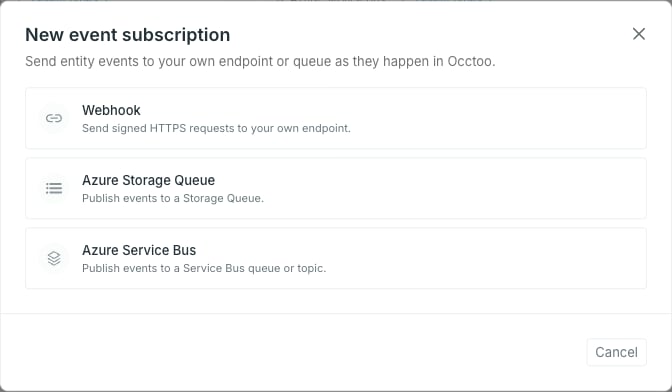Pick the Azure Service Bus option

pyautogui.click(x=336, y=258)
